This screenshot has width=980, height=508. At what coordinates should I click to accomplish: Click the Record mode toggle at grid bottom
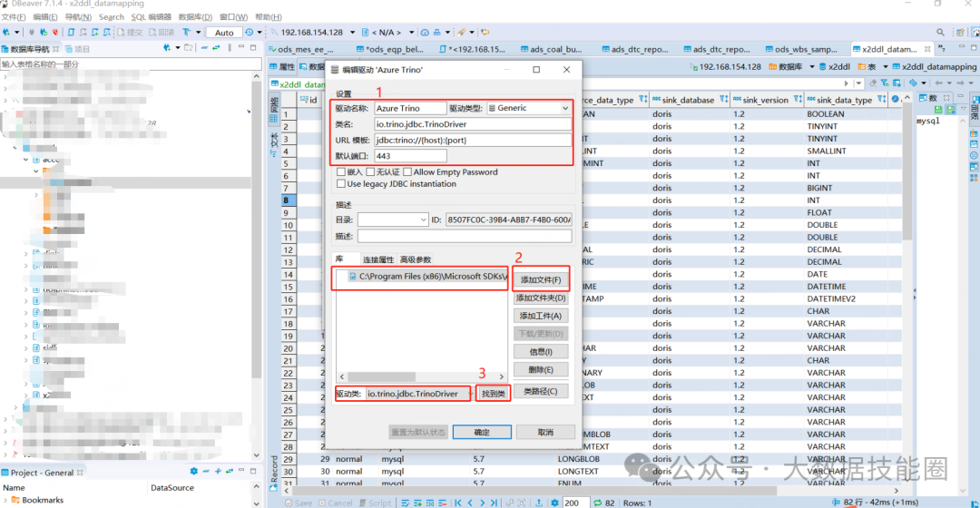(x=273, y=473)
